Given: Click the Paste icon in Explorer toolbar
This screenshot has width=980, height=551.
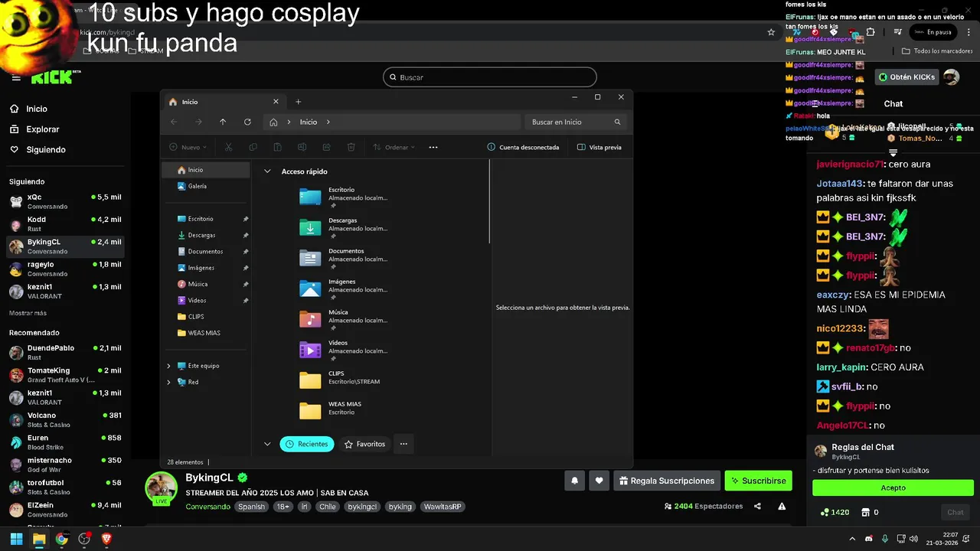Looking at the screenshot, I should 277,147.
